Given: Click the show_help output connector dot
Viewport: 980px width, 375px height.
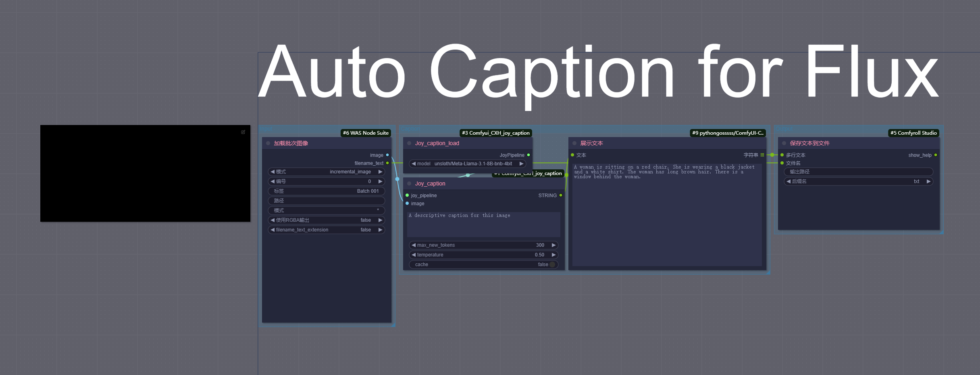Looking at the screenshot, I should (x=936, y=155).
